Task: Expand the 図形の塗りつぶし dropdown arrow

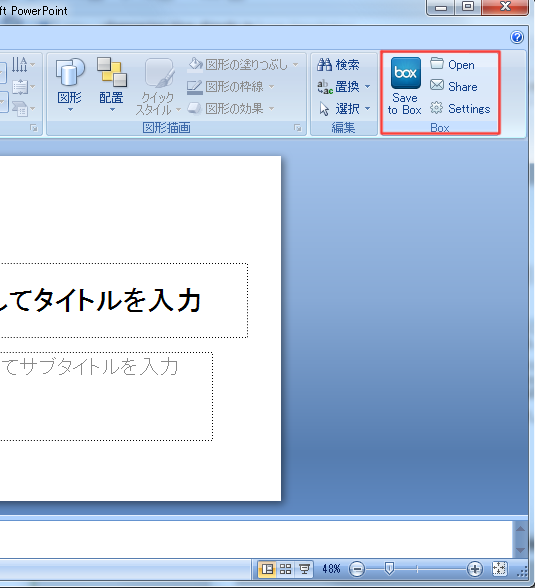Action: (x=295, y=64)
